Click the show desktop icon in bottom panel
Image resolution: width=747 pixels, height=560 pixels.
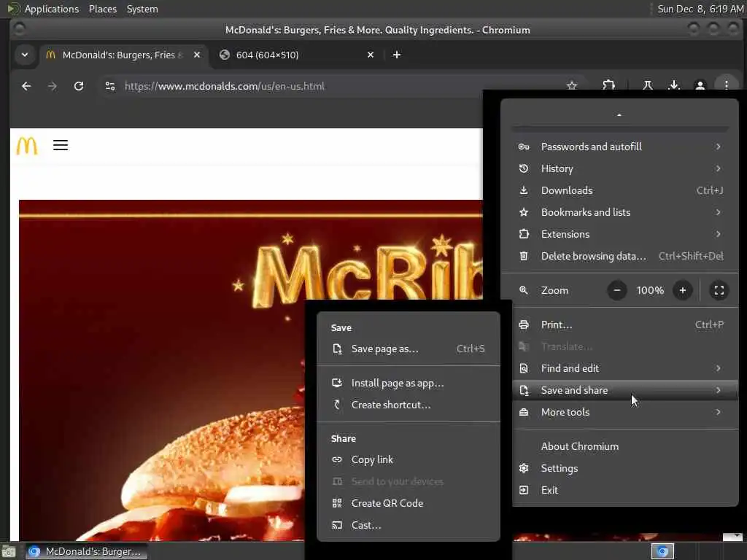pyautogui.click(x=9, y=551)
